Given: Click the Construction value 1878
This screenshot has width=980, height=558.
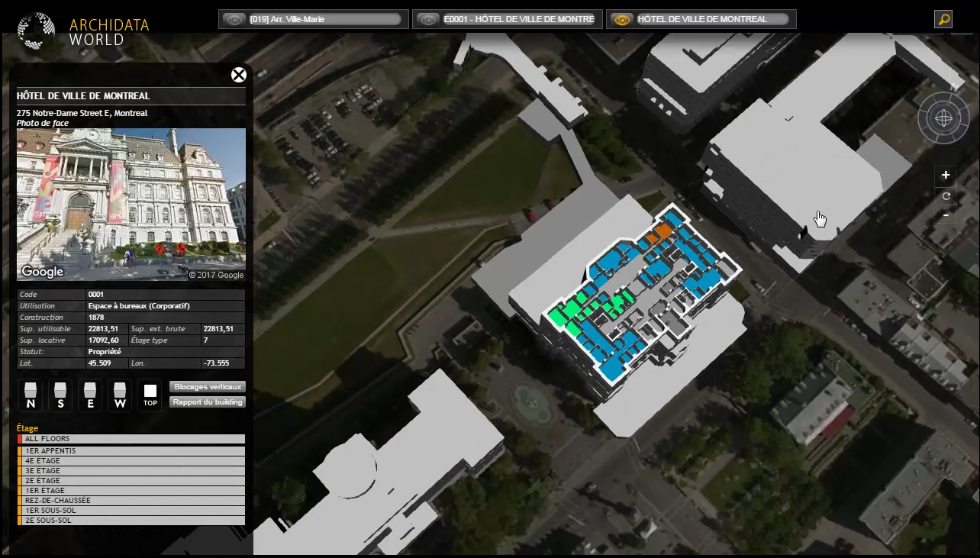Looking at the screenshot, I should pyautogui.click(x=96, y=318).
